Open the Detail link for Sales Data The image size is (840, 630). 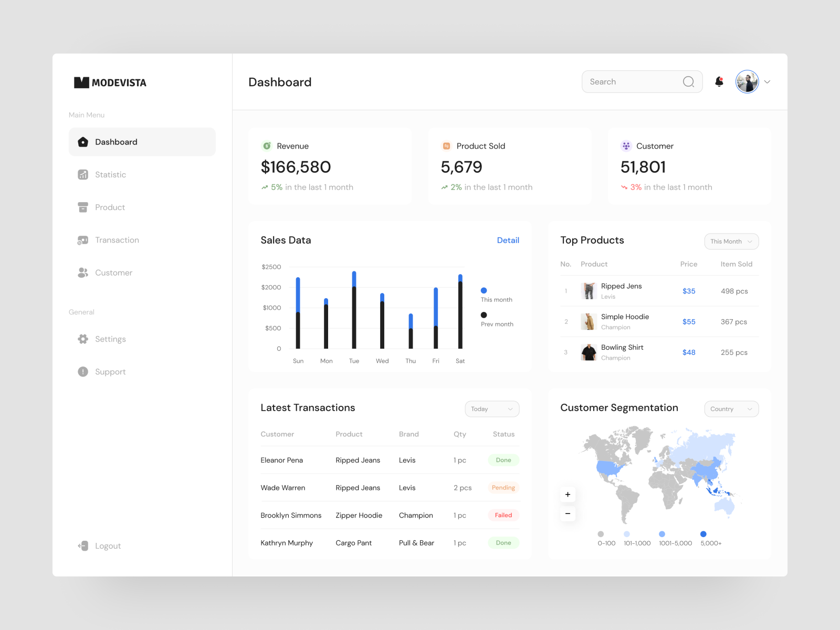(508, 240)
